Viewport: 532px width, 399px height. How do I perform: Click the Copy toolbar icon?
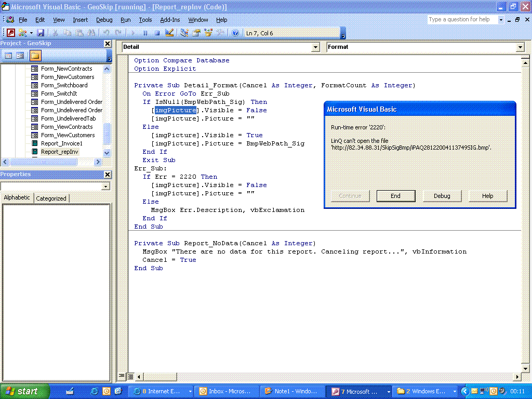67,33
